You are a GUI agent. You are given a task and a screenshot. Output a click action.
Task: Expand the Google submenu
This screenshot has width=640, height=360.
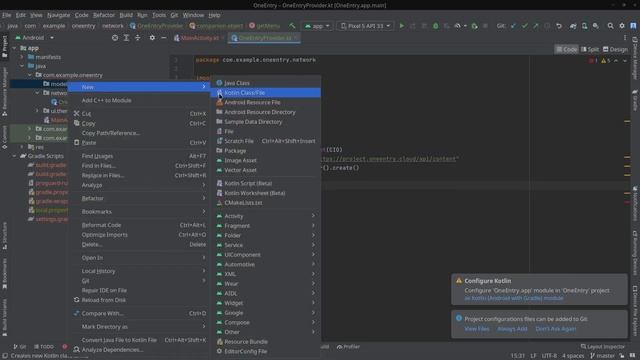[x=265, y=313]
